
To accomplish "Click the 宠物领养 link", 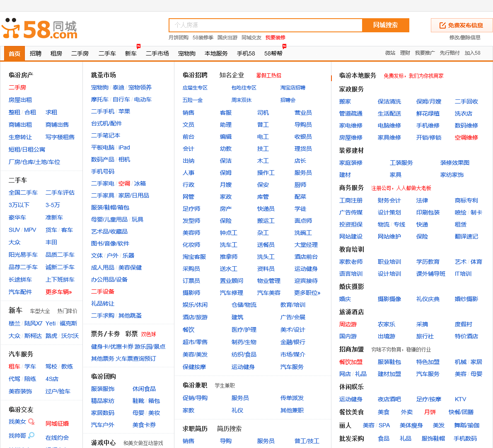I will [x=140, y=87].
